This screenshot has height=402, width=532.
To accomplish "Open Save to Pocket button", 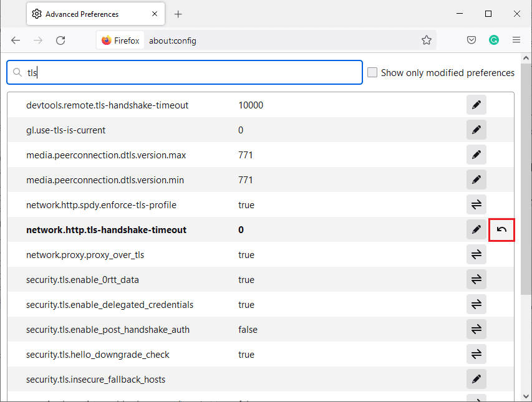I will click(472, 41).
